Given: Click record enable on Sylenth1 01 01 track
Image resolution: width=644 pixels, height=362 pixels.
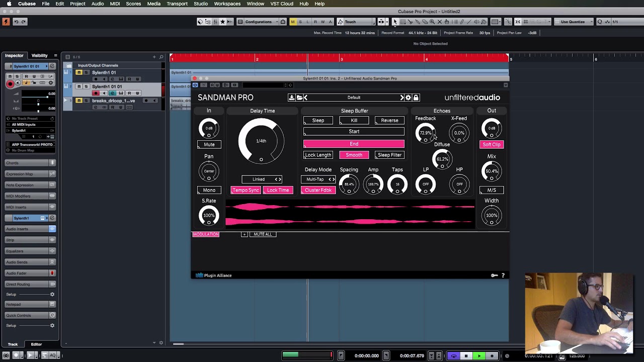Looking at the screenshot, I should tap(96, 93).
